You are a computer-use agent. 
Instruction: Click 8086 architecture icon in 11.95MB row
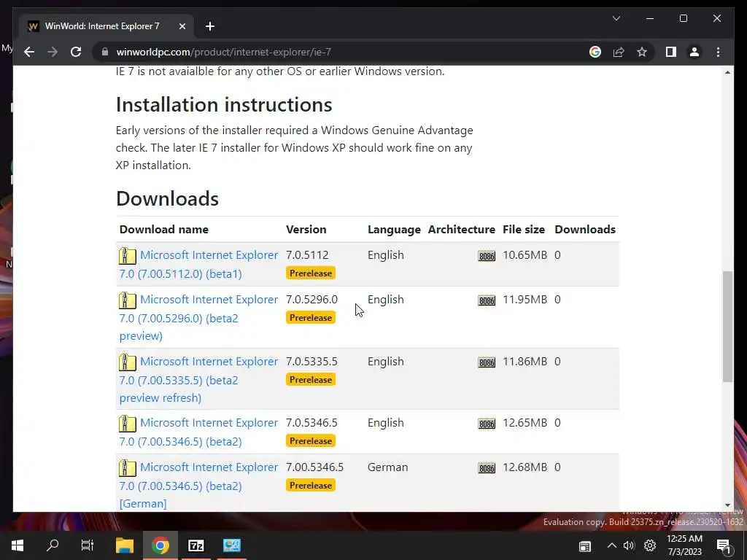point(487,300)
